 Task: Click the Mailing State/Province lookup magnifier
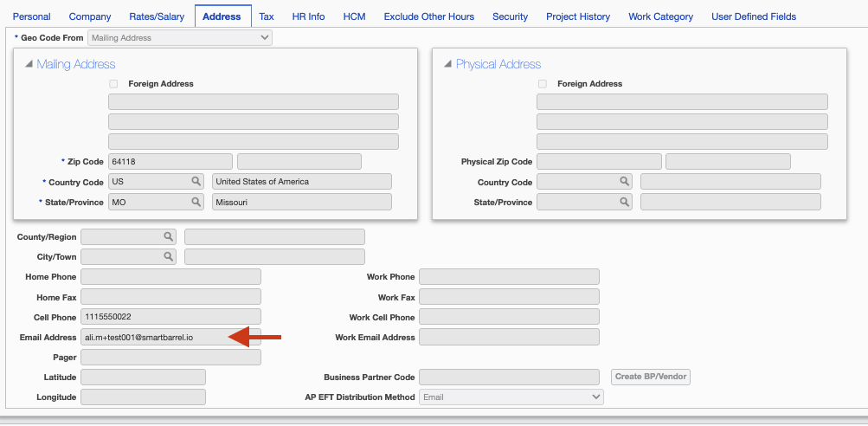coord(196,202)
